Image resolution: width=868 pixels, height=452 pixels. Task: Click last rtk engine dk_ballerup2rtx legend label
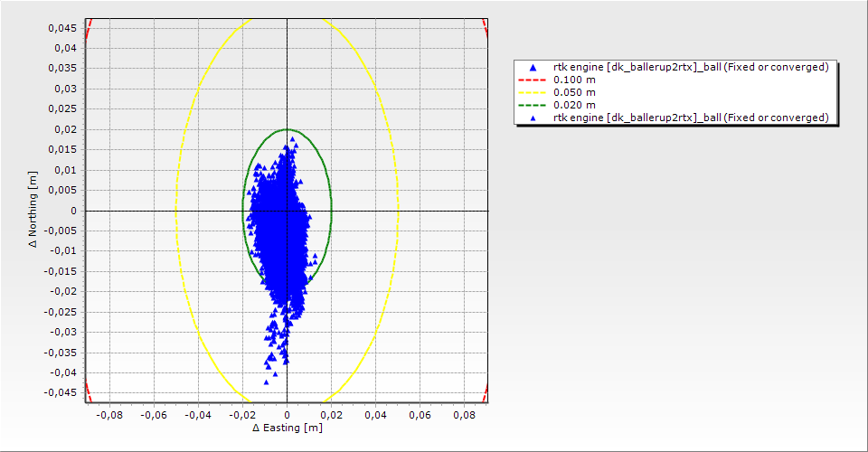click(691, 118)
